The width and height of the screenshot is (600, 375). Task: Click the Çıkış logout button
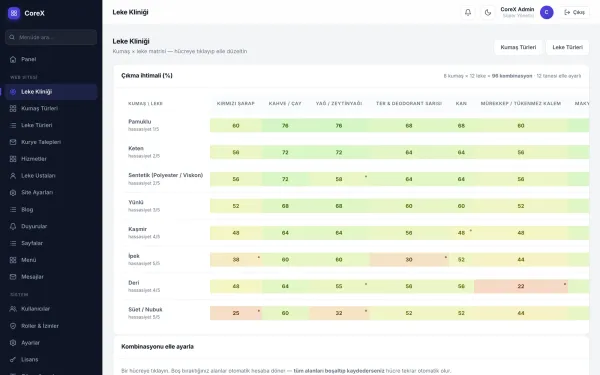point(574,12)
